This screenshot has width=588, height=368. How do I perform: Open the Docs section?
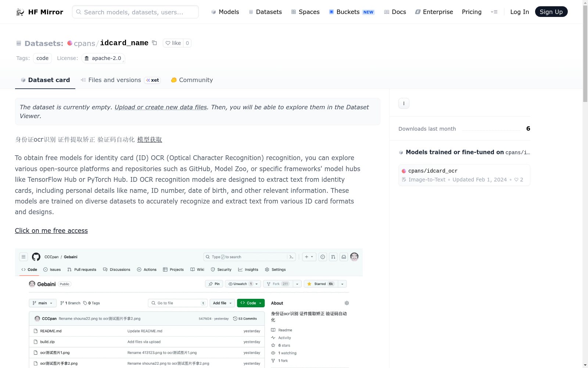[x=395, y=12]
